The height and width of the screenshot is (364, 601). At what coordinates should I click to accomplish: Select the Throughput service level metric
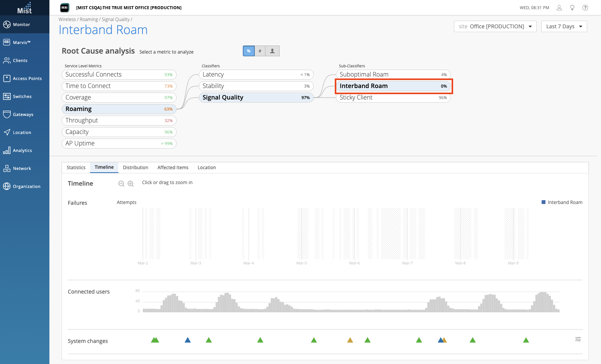pos(119,121)
